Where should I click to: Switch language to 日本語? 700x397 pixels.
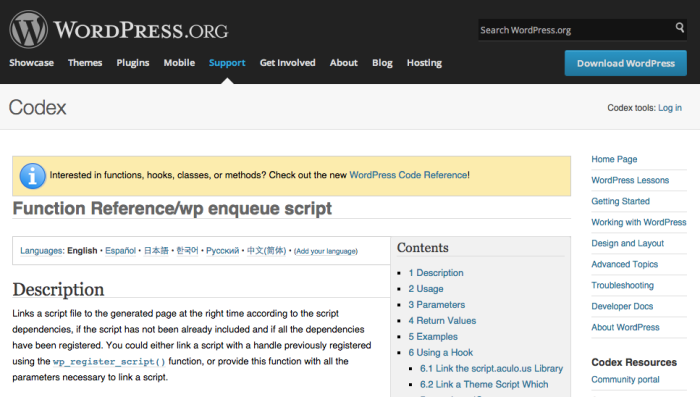pos(156,251)
